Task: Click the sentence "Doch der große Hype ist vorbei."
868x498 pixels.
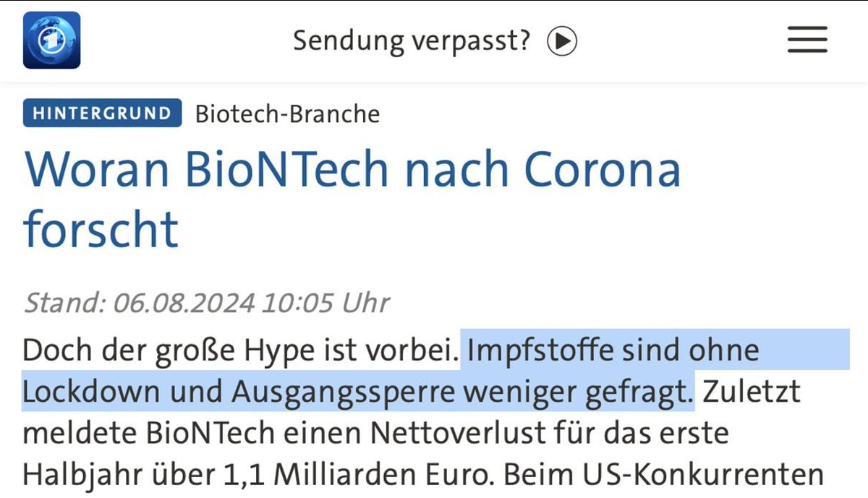Action: pyautogui.click(x=240, y=351)
